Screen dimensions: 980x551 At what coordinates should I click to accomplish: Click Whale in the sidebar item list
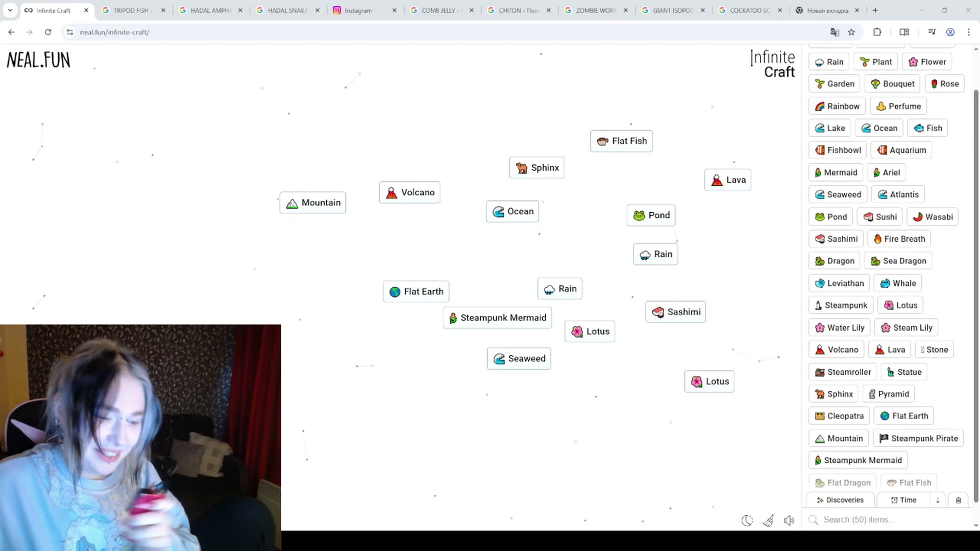pyautogui.click(x=898, y=283)
